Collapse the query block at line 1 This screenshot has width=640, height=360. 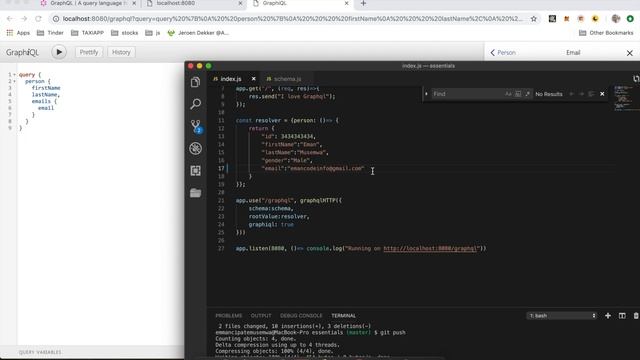click(14, 75)
